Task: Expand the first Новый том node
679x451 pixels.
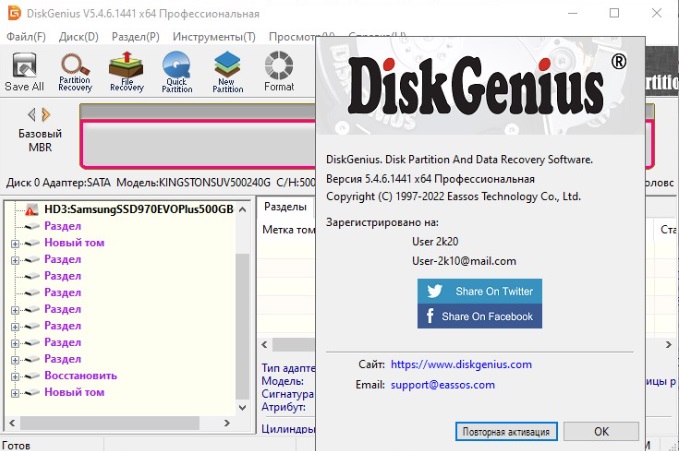Action: click(15, 243)
